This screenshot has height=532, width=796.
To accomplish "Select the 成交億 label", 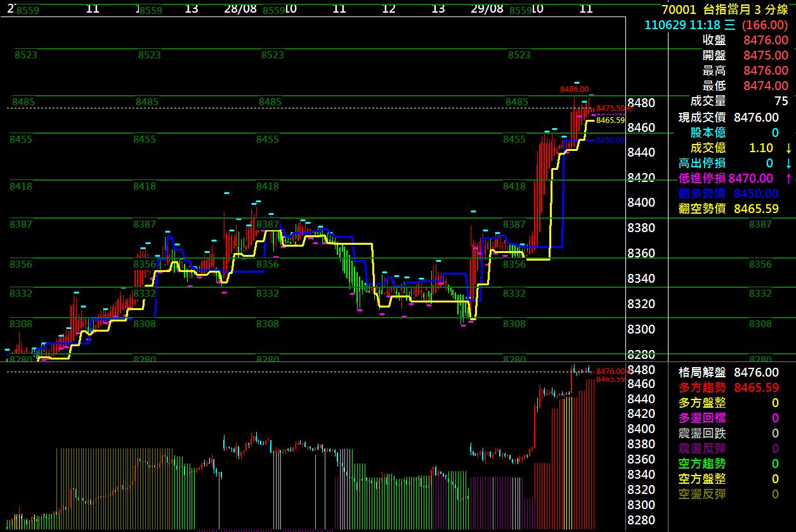I will click(708, 148).
